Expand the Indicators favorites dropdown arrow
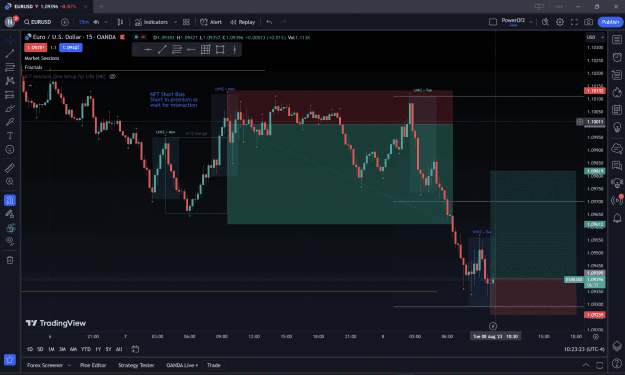Viewport: 625px width, 375px height. tap(175, 22)
